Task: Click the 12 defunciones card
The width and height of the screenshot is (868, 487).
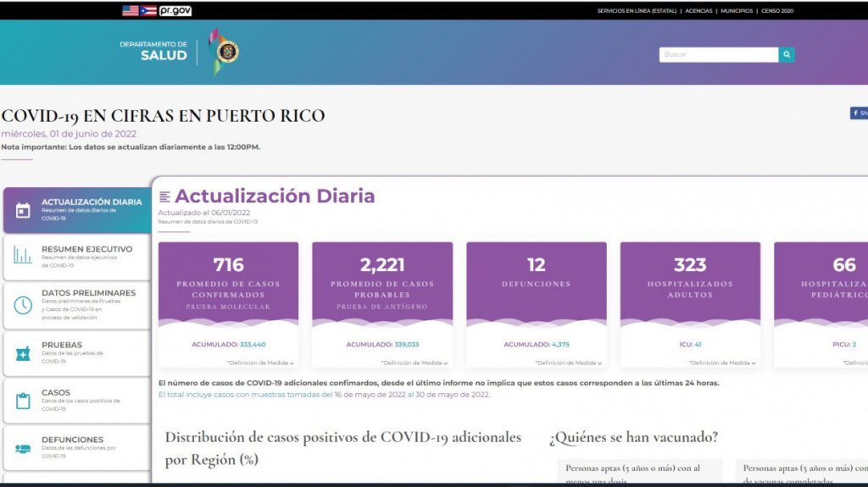Action: tap(536, 305)
